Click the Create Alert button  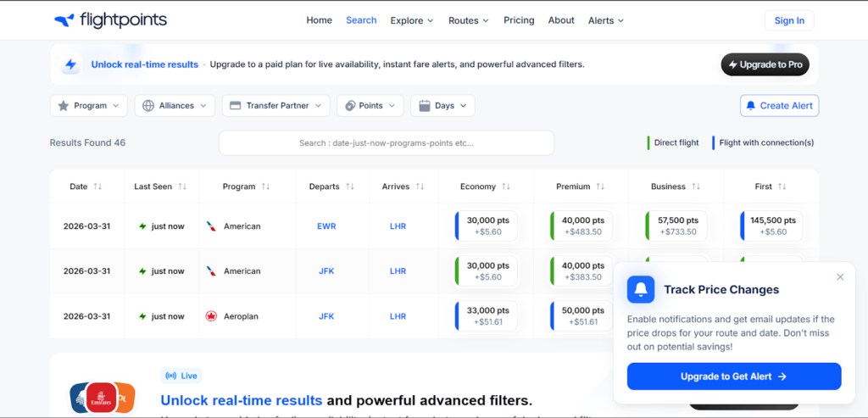click(x=780, y=106)
